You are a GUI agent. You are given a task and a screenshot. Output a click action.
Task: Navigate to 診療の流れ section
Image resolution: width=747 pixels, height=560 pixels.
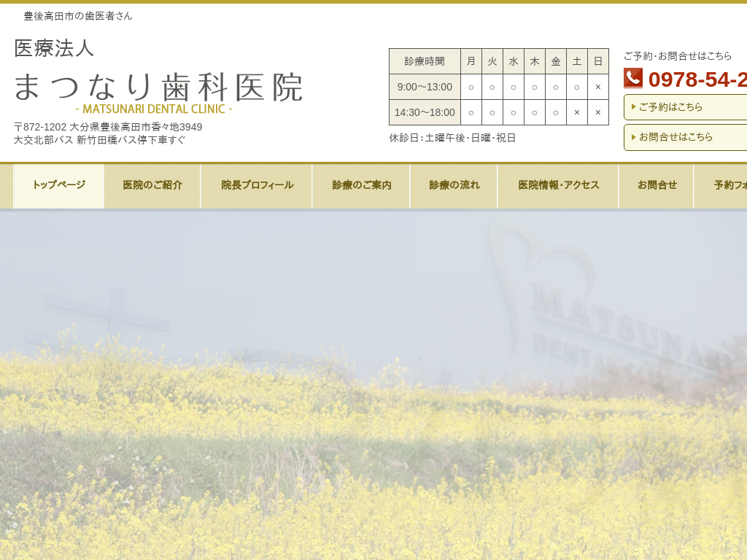click(x=453, y=185)
